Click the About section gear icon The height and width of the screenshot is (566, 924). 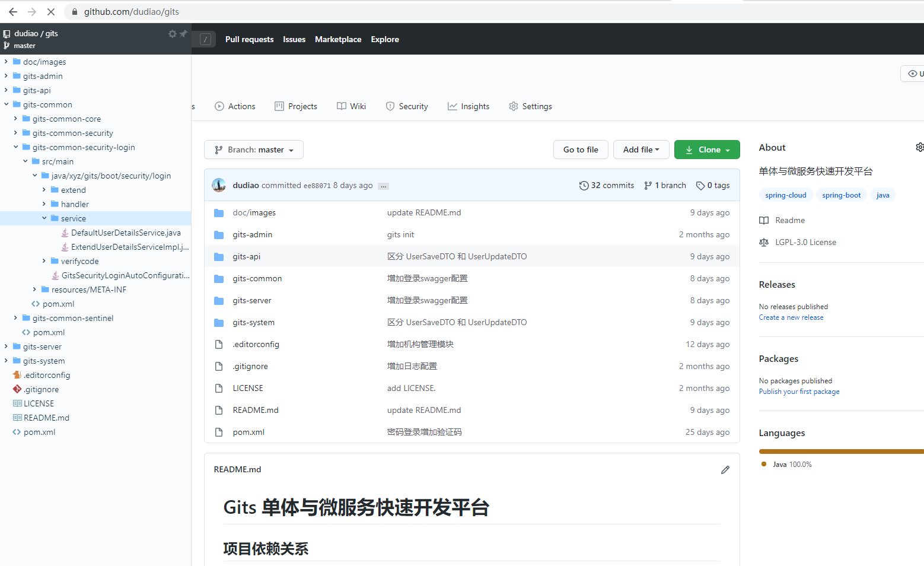(919, 147)
